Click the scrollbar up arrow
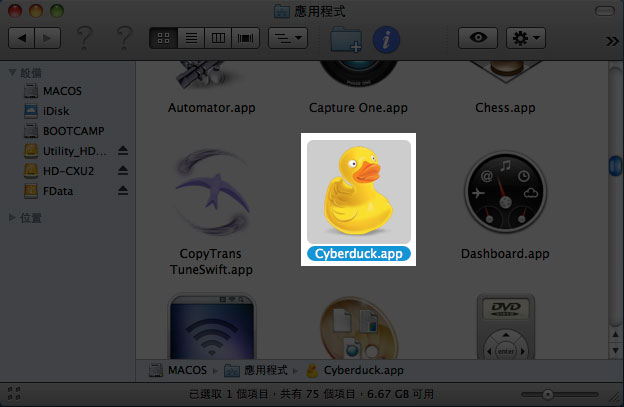 tap(615, 335)
